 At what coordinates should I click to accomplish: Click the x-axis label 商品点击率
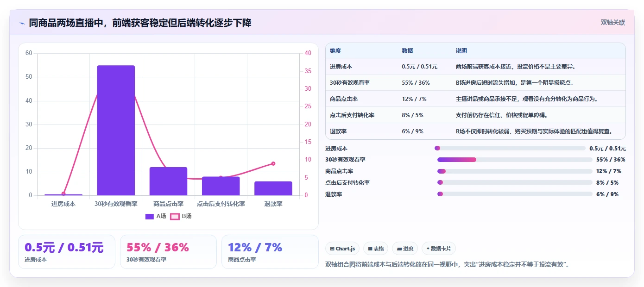coord(168,204)
